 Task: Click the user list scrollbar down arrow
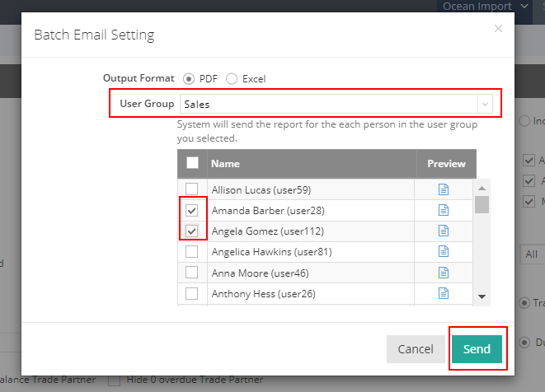coord(482,296)
